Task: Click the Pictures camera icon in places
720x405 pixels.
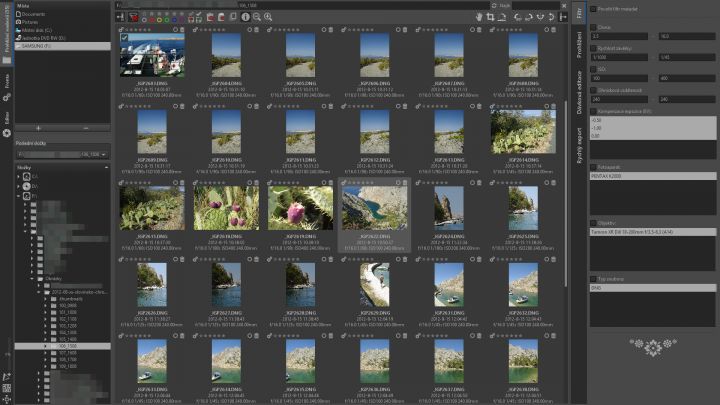Action: click(x=18, y=22)
